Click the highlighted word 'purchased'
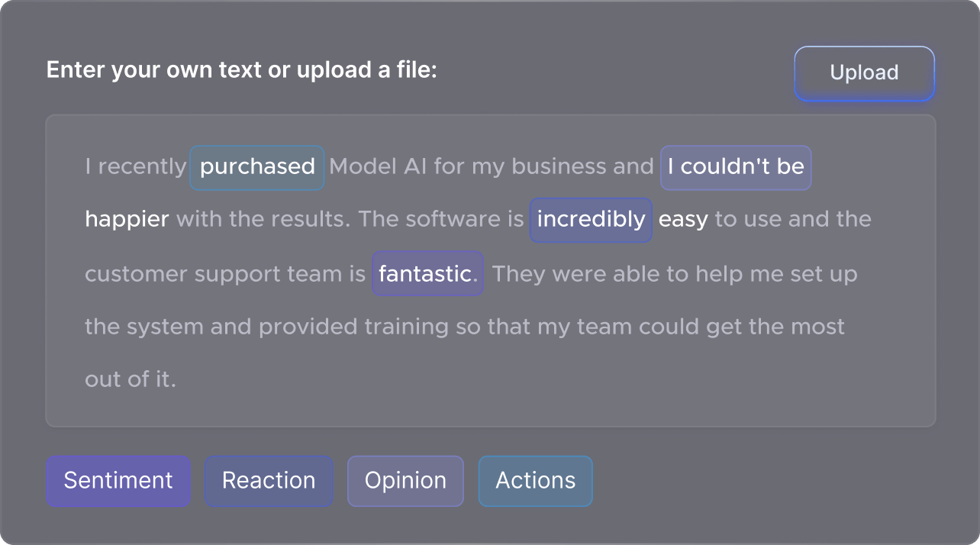 click(x=256, y=166)
